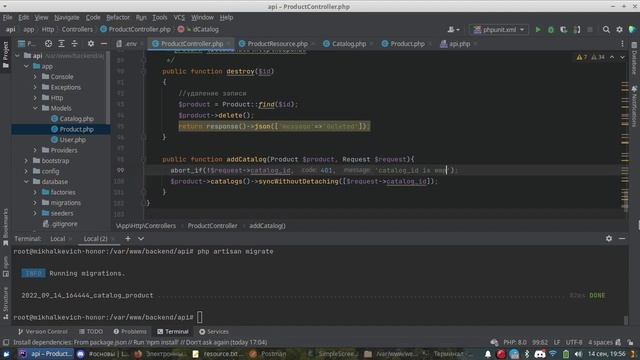Start debugging with the green bug icon
Screen dimensions: 640x360
point(551,29)
